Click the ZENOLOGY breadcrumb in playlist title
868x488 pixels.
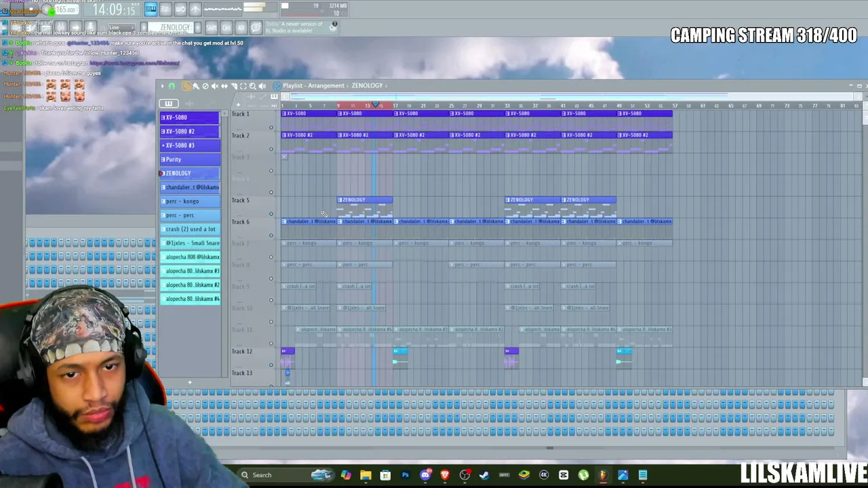pos(367,86)
